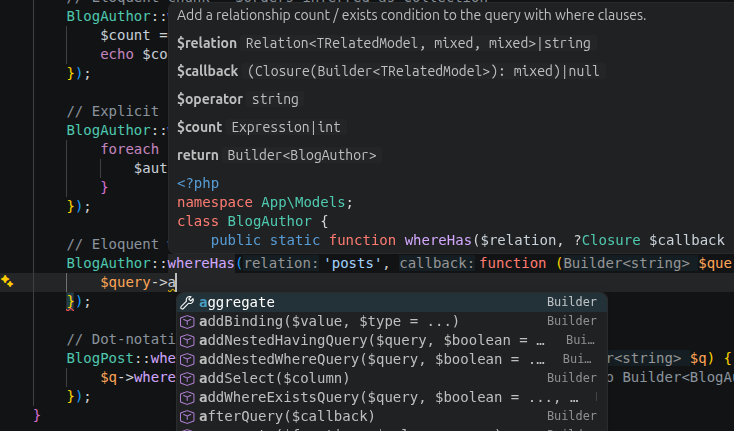This screenshot has height=431, width=734.
Task: Click the Relation<TRelatedModel, mixed, mixed>|string type
Action: click(x=418, y=43)
